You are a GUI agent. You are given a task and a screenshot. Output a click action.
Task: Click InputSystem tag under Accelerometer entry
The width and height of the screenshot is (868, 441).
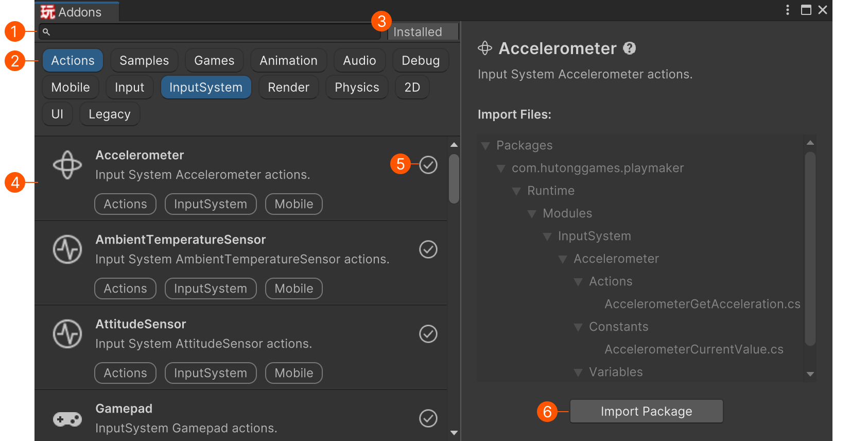pyautogui.click(x=211, y=204)
